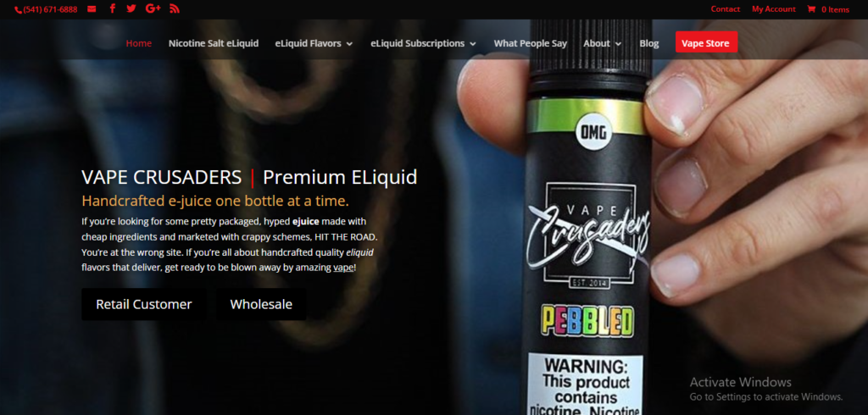The width and height of the screenshot is (868, 415).
Task: Choose the Retail Customer button
Action: coord(144,304)
